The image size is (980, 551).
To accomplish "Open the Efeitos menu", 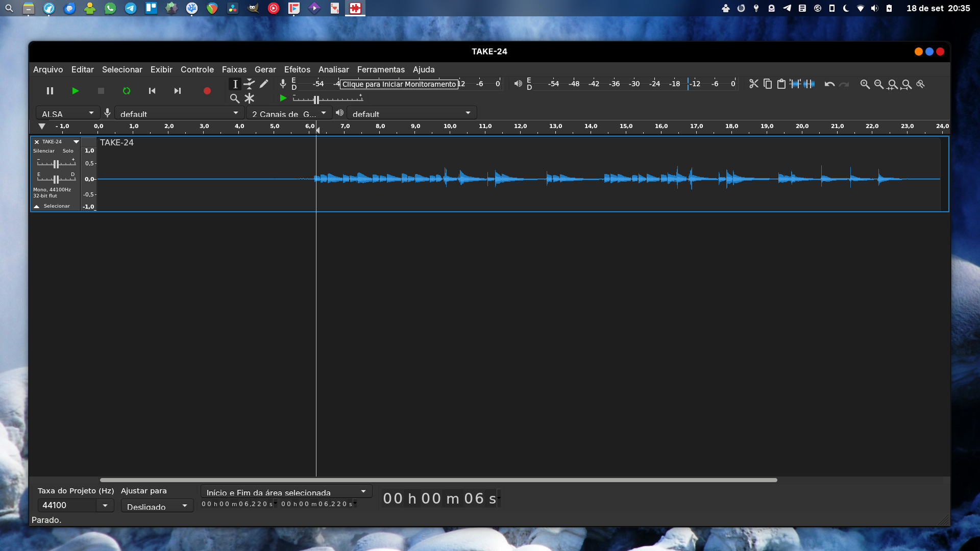I will 297,69.
